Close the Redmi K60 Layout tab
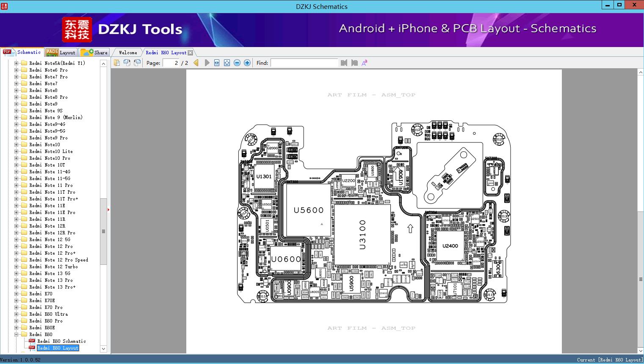644x364 pixels. click(x=191, y=53)
